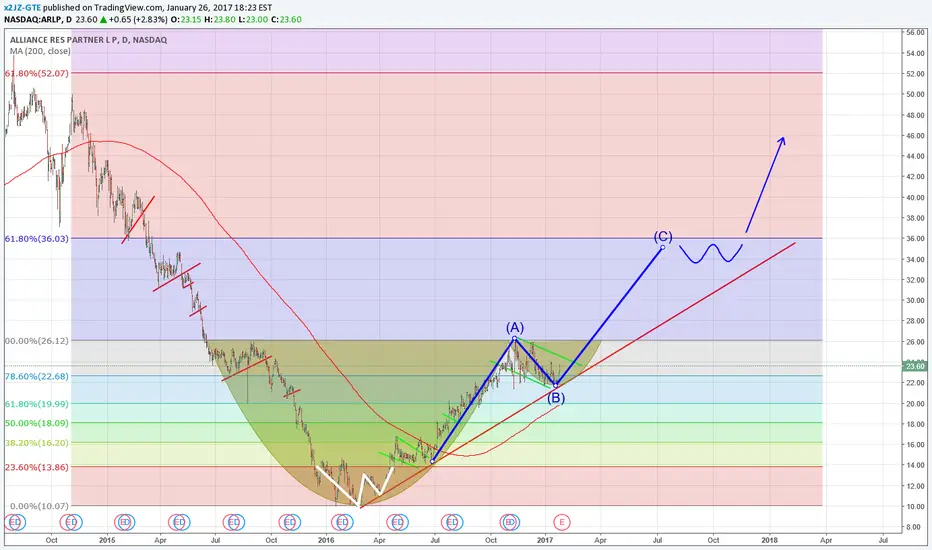
Task: Click the 0.00%(10.07) Fibonacci label
Action: point(39,506)
